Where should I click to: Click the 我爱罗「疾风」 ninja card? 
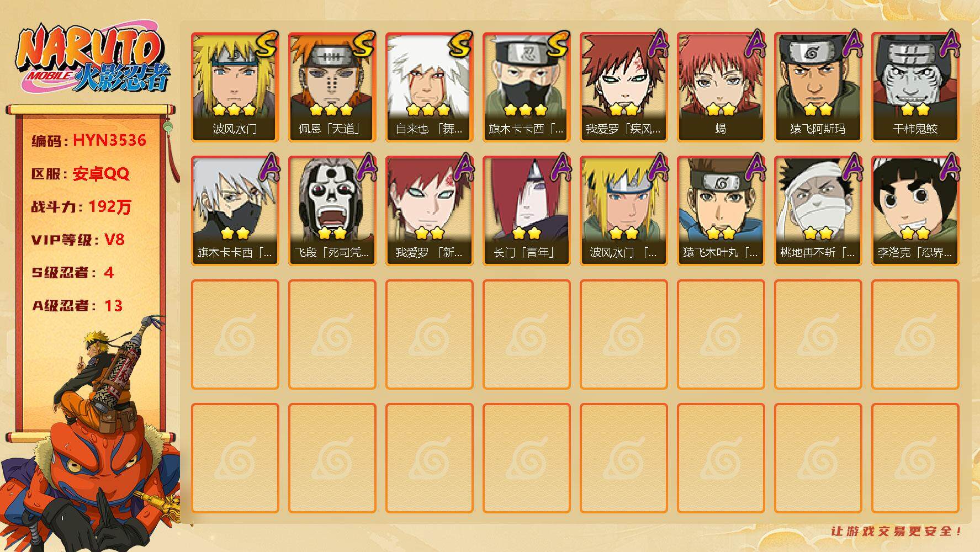(x=624, y=87)
